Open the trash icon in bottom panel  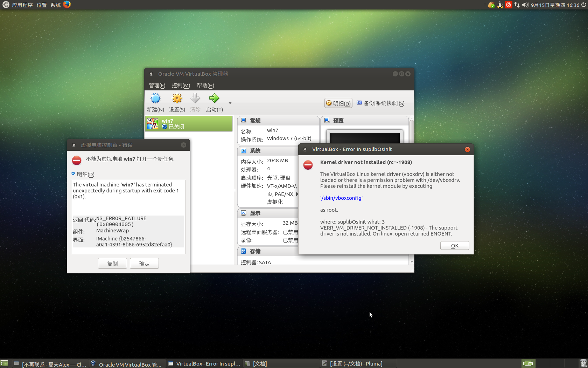(x=583, y=363)
